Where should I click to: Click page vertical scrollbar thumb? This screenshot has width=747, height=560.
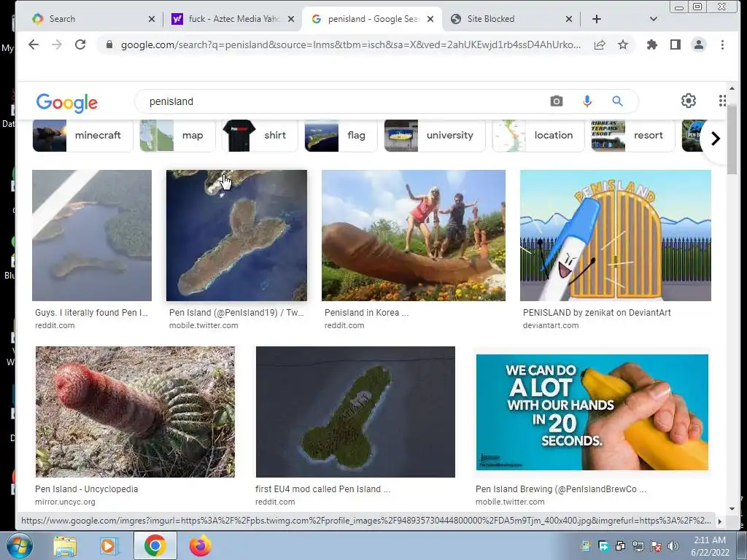click(x=732, y=138)
